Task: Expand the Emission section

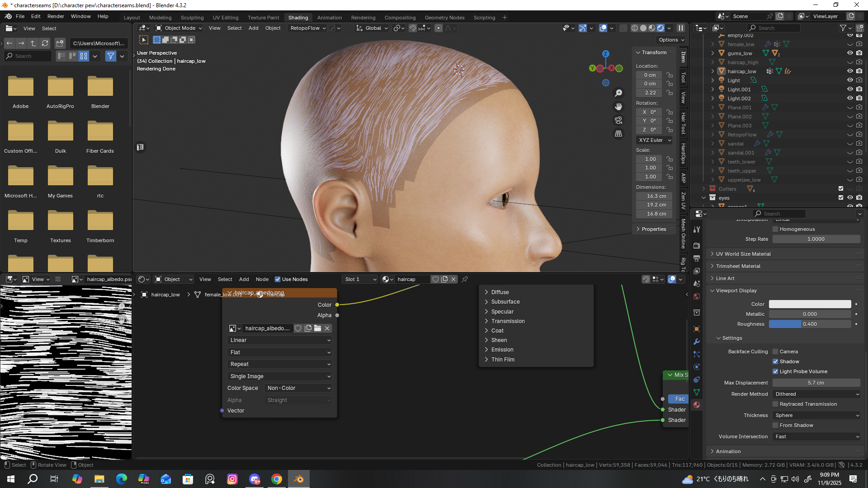Action: pos(502,350)
